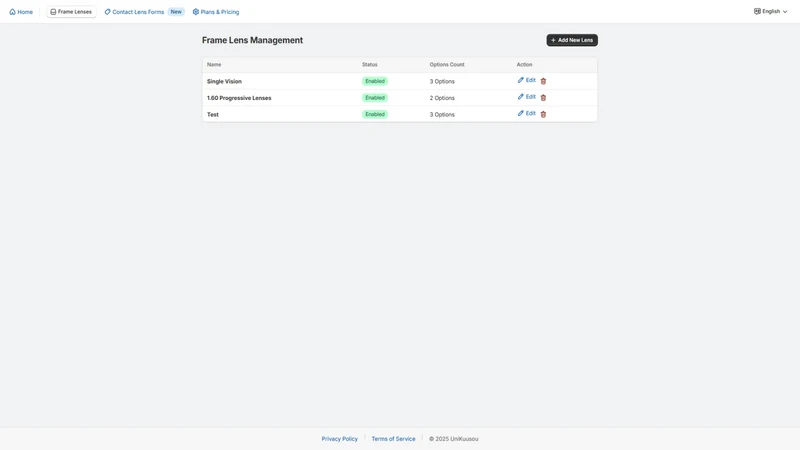Click 3 Options in the Test row

click(442, 114)
